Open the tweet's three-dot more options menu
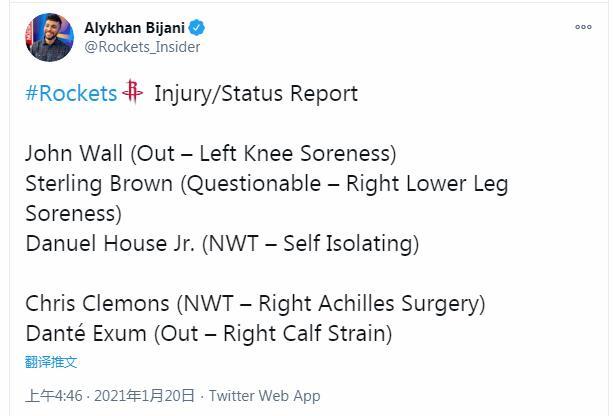 pos(583,27)
